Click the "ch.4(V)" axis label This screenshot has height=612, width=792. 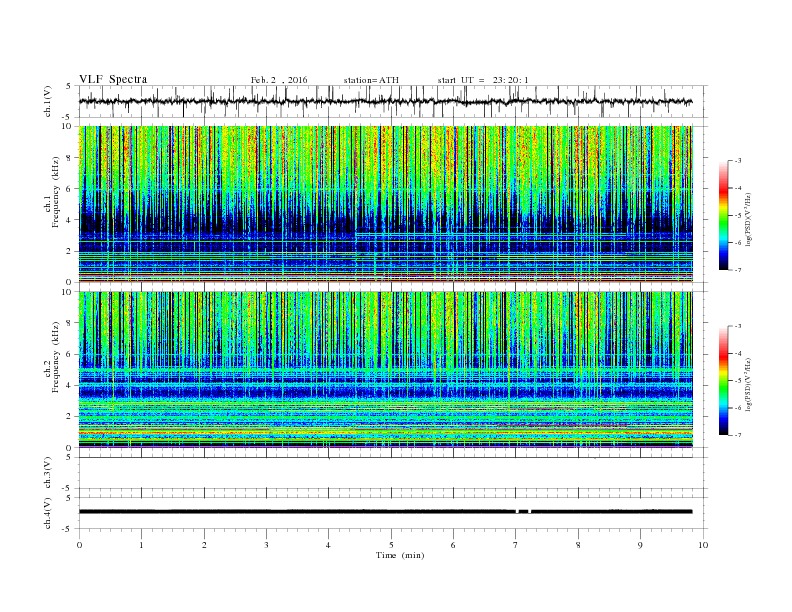pos(49,513)
